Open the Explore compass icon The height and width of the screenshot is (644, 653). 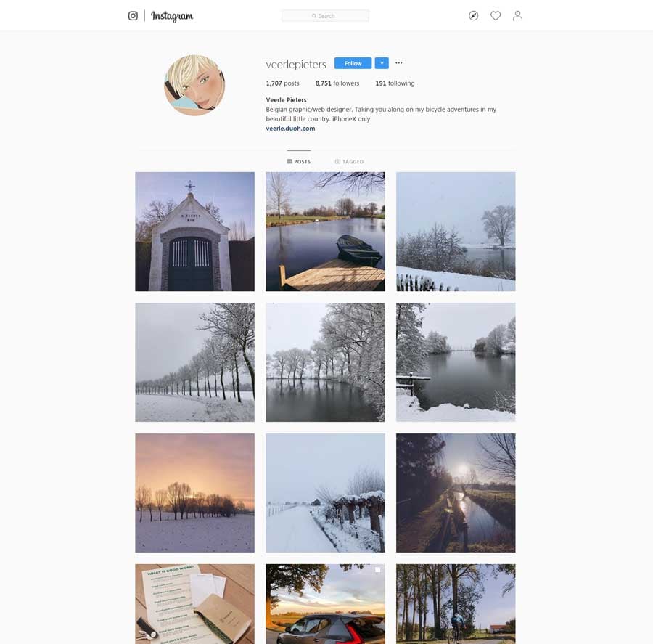(474, 16)
